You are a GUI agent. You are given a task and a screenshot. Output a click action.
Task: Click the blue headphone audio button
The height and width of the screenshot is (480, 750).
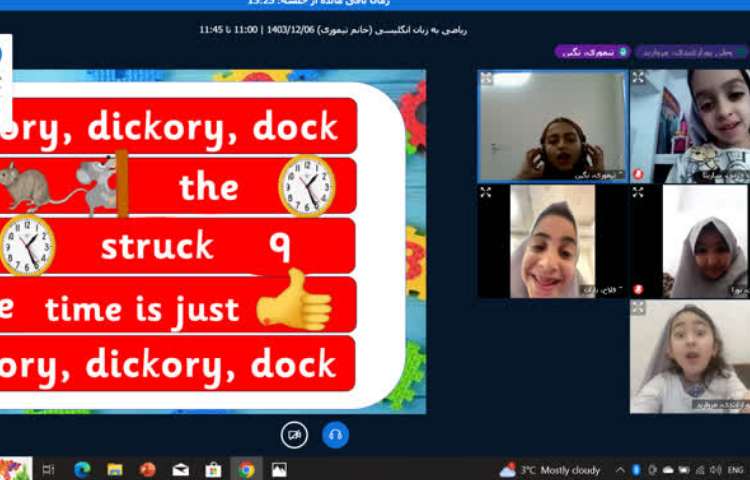335,435
